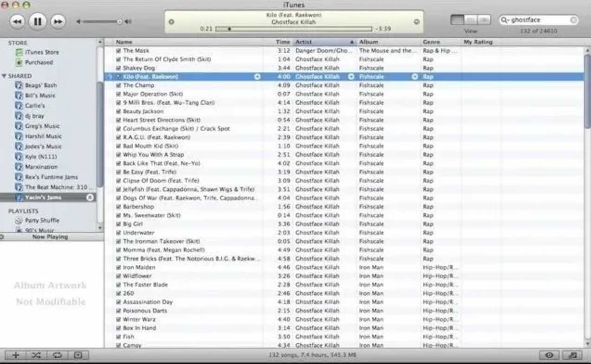
Task: Click the high-volume speaker icon
Action: pyautogui.click(x=129, y=22)
